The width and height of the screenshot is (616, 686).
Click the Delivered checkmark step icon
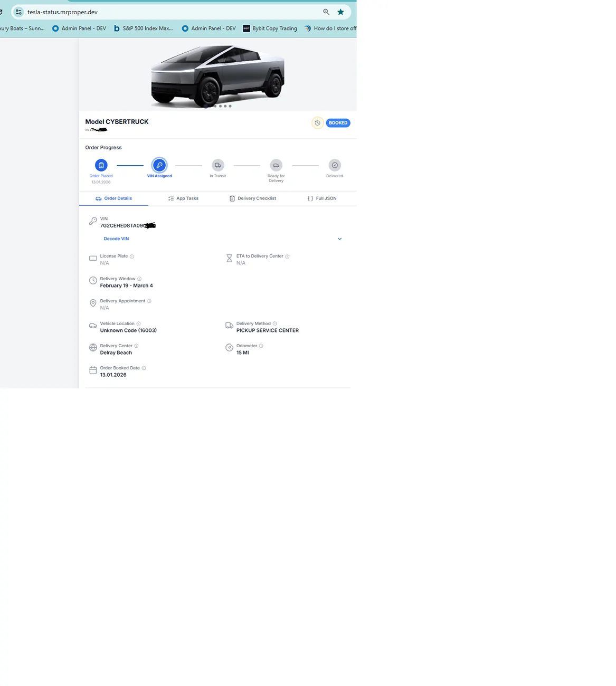335,165
